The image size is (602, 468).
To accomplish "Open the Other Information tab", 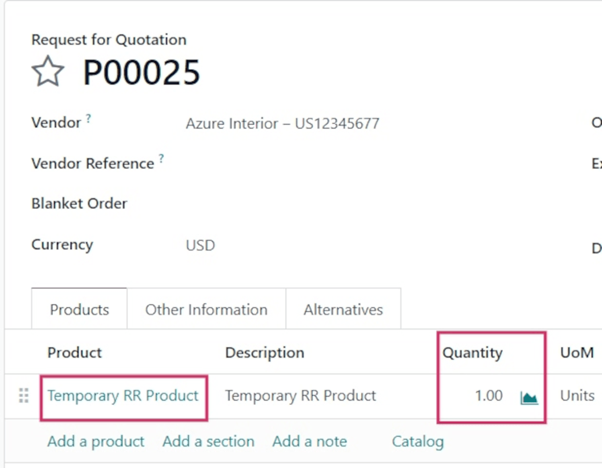I will [x=206, y=310].
